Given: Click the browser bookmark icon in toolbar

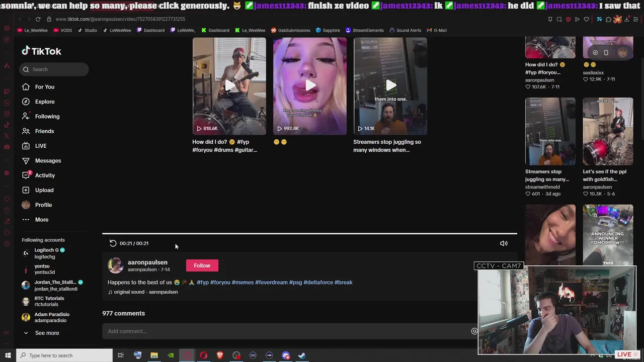Looking at the screenshot, I should 550,19.
